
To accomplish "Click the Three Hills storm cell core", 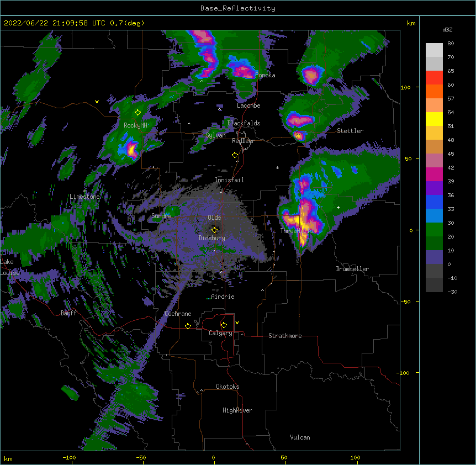I will [300, 223].
